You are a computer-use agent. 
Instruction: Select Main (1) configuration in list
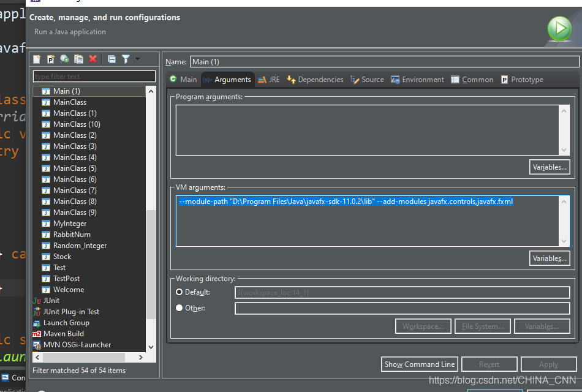point(89,91)
